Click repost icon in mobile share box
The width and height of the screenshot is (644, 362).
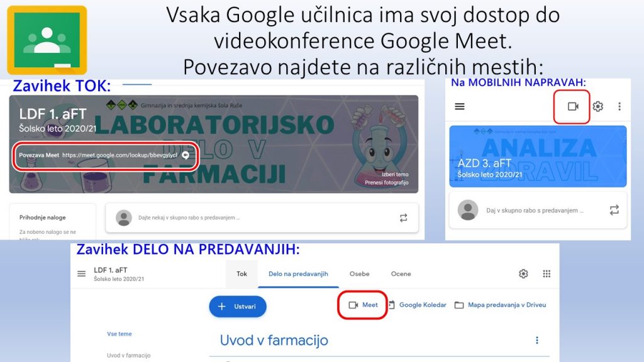614,210
